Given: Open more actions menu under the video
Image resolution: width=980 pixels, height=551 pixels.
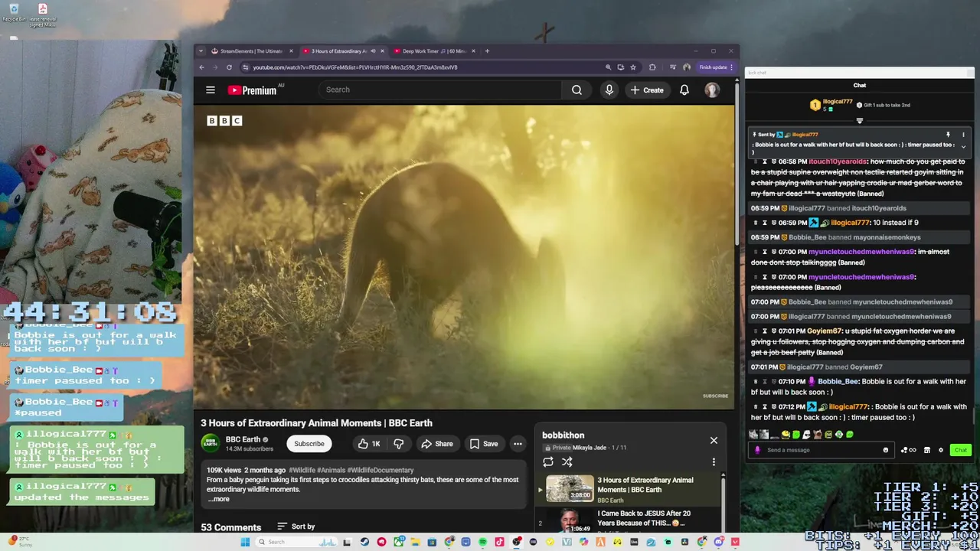Looking at the screenshot, I should coord(518,444).
